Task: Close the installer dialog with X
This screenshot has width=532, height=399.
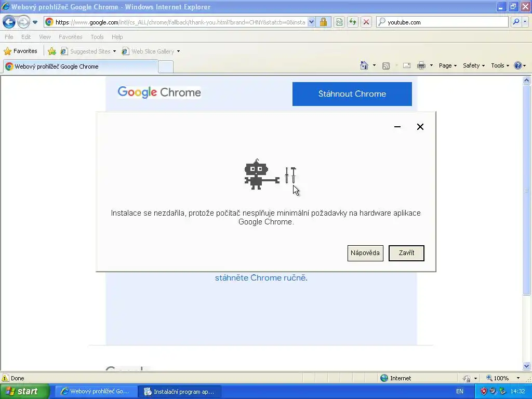Action: tap(420, 127)
